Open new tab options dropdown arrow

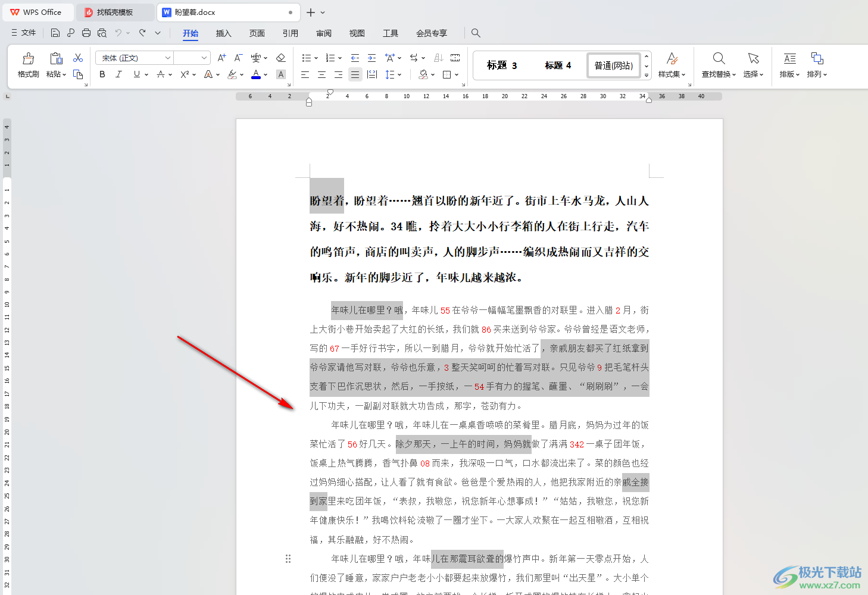point(323,12)
